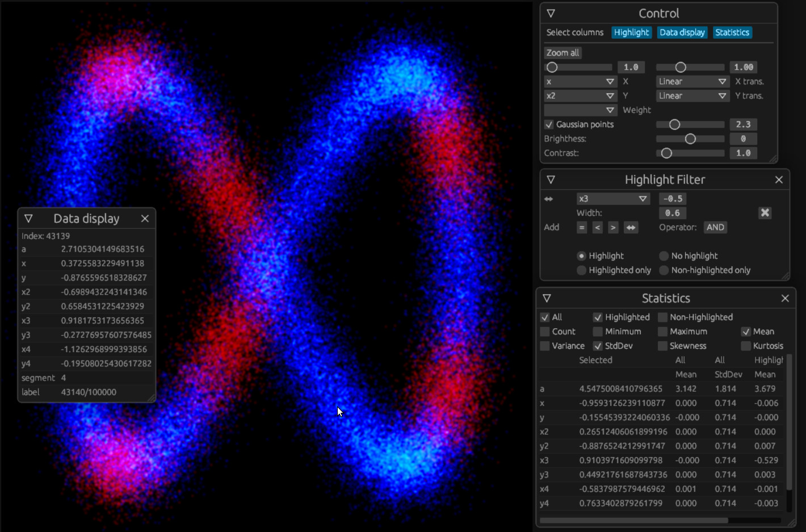Select the Data display columns tab

(x=682, y=32)
